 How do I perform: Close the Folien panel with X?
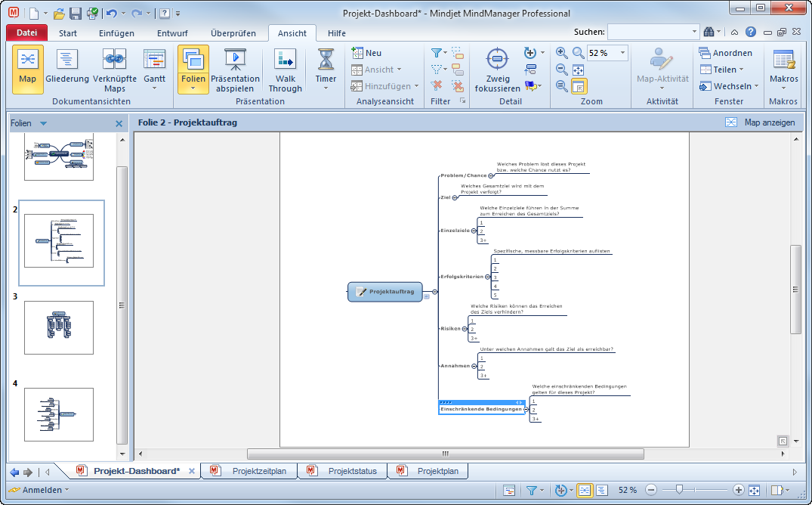pyautogui.click(x=119, y=124)
